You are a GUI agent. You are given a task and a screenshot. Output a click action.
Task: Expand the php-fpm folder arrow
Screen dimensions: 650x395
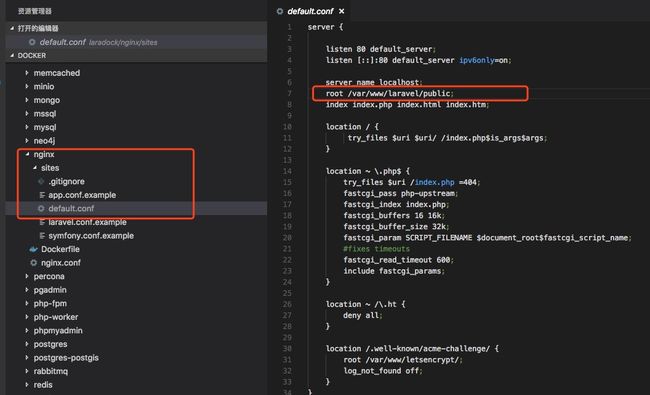coord(27,303)
